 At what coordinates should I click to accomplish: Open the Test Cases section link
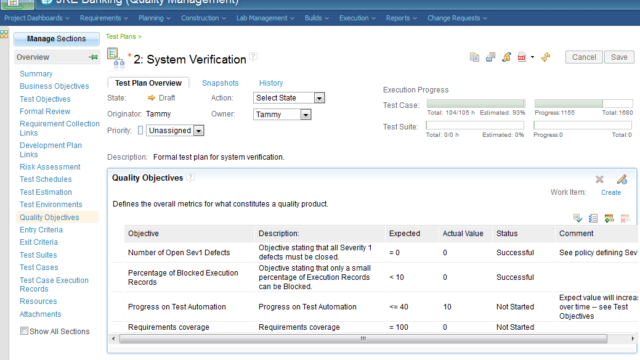click(39, 267)
